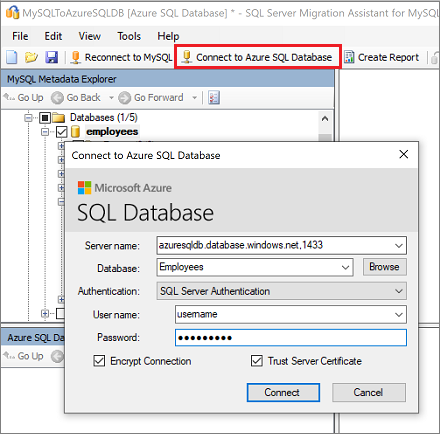Click the Password input field
Image resolution: width=440 pixels, height=434 pixels.
click(x=291, y=338)
